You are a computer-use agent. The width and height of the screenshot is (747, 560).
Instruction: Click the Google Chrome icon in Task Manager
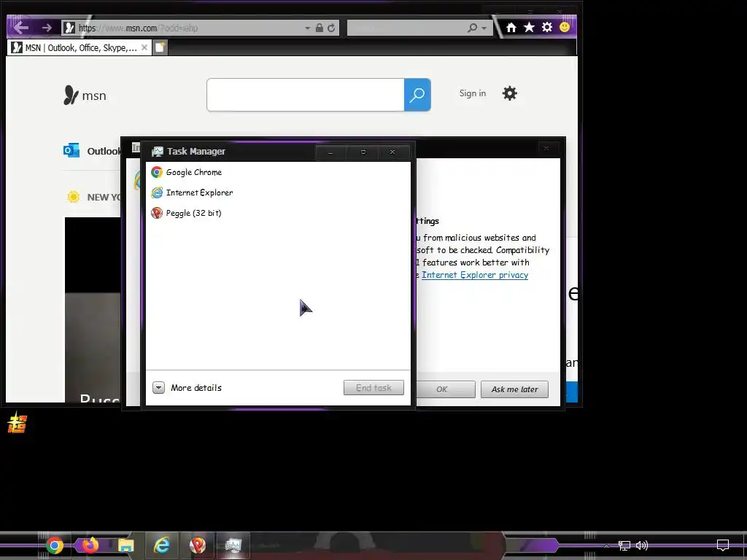pyautogui.click(x=157, y=172)
